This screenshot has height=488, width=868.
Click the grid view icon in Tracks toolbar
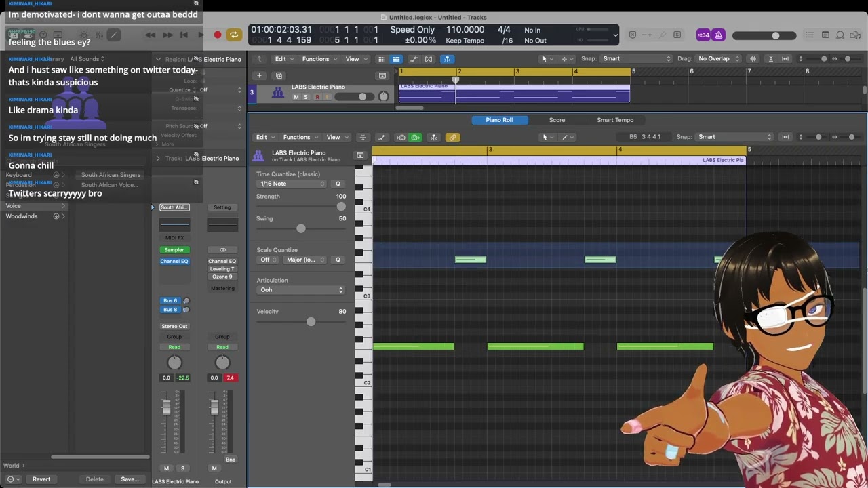[x=382, y=59]
